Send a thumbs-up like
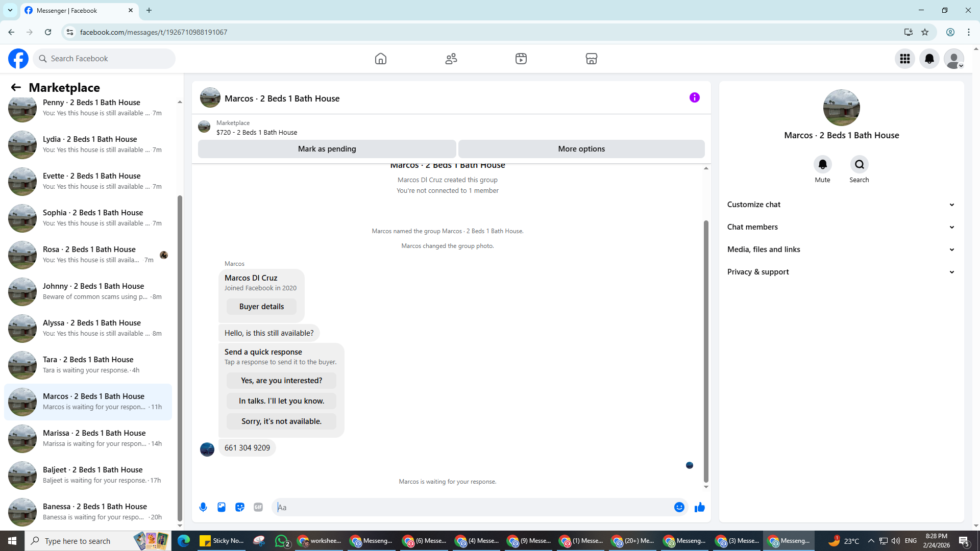This screenshot has width=980, height=551. click(x=699, y=507)
